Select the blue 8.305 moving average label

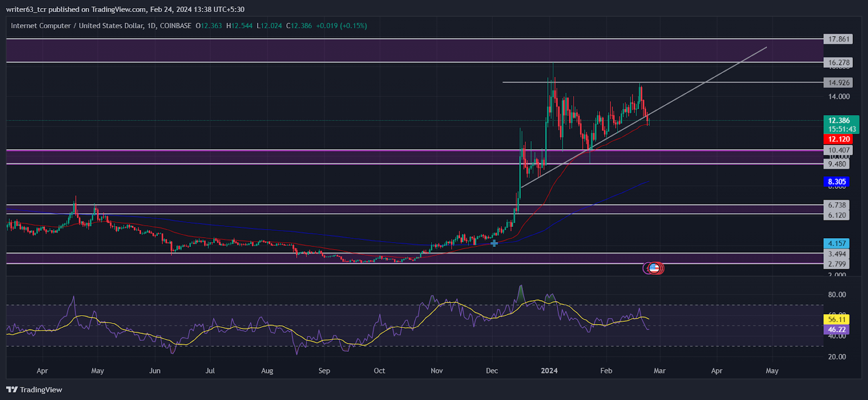coord(837,182)
